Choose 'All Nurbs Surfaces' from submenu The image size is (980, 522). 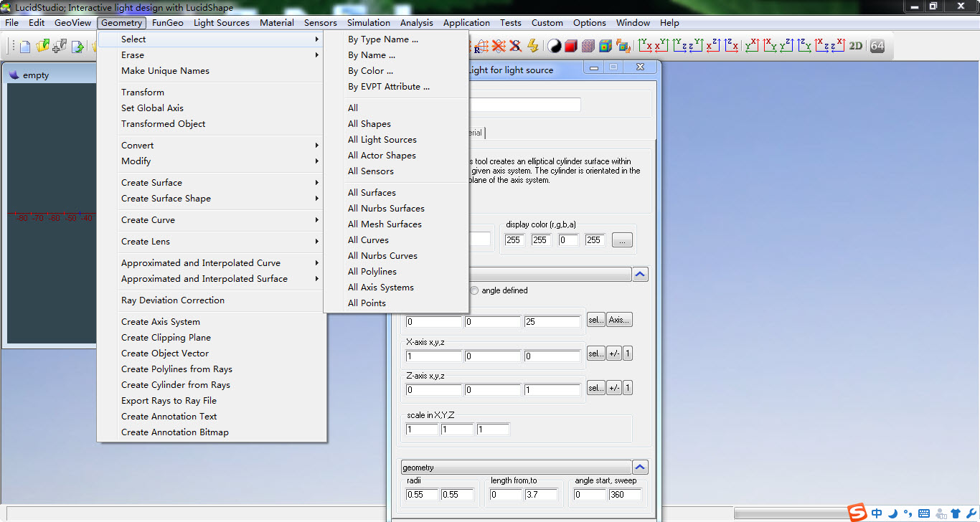[386, 209]
